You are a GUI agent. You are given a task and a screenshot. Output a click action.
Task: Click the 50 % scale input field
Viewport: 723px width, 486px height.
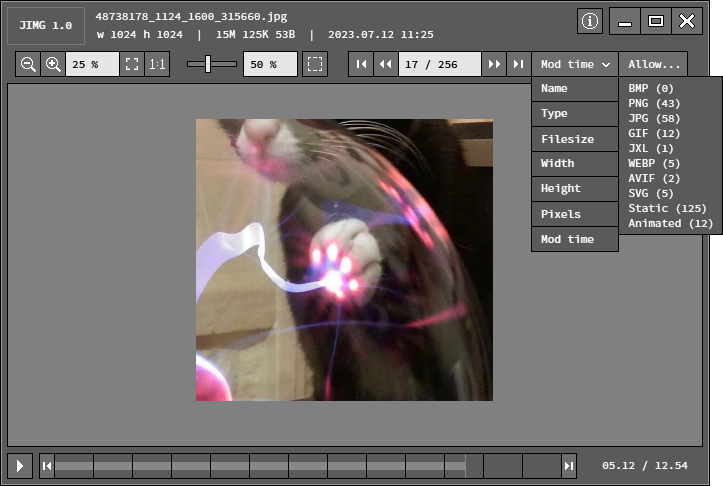270,64
